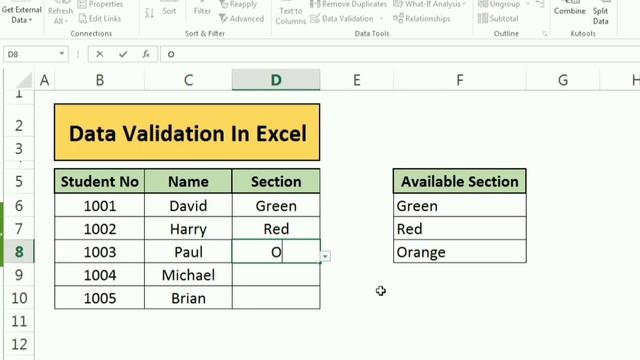Select the Name header cell
Image resolution: width=640 pixels, height=360 pixels.
click(188, 181)
